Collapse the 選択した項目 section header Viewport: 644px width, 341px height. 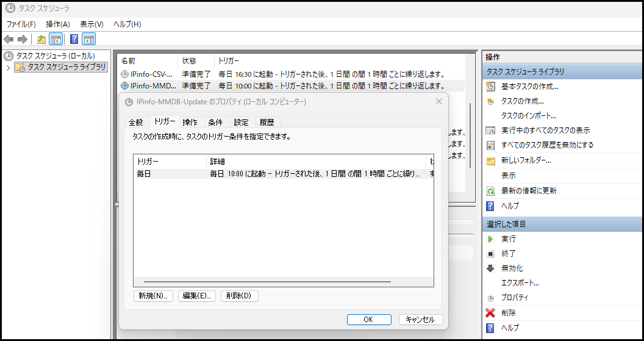pyautogui.click(x=561, y=224)
